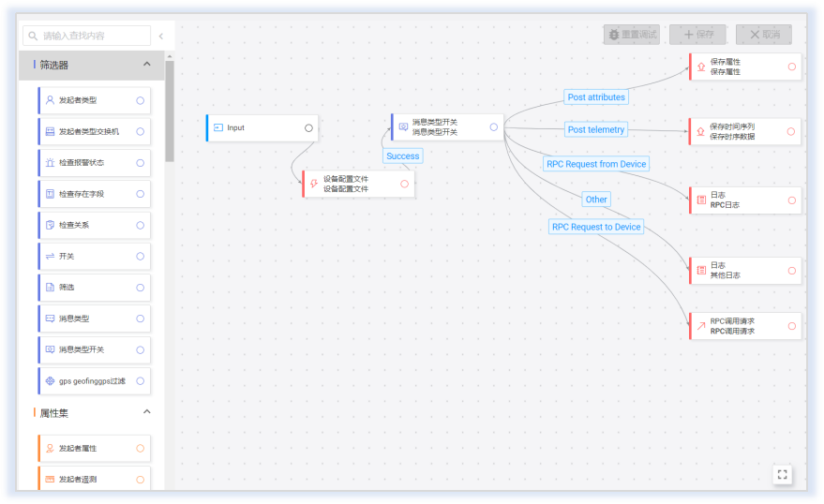The width and height of the screenshot is (824, 504).
Task: Select the 检查存在字段 text row
Action: coord(95,194)
